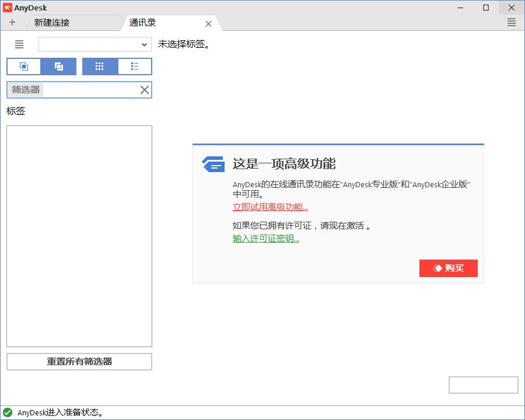This screenshot has height=420, width=525.
Task: Switch to grid view of contacts
Action: tap(99, 66)
